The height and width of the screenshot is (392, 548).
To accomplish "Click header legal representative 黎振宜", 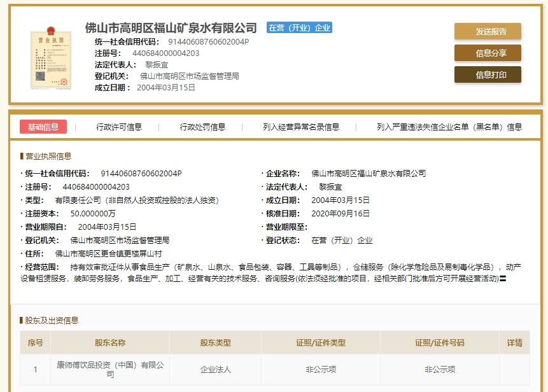I will tap(157, 65).
